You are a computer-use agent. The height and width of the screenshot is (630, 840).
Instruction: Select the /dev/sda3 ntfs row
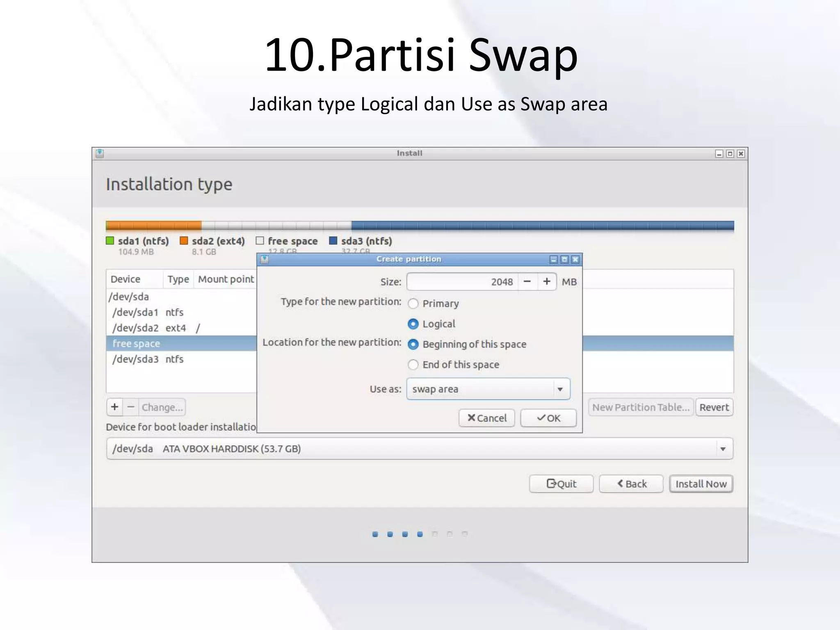[x=181, y=359]
